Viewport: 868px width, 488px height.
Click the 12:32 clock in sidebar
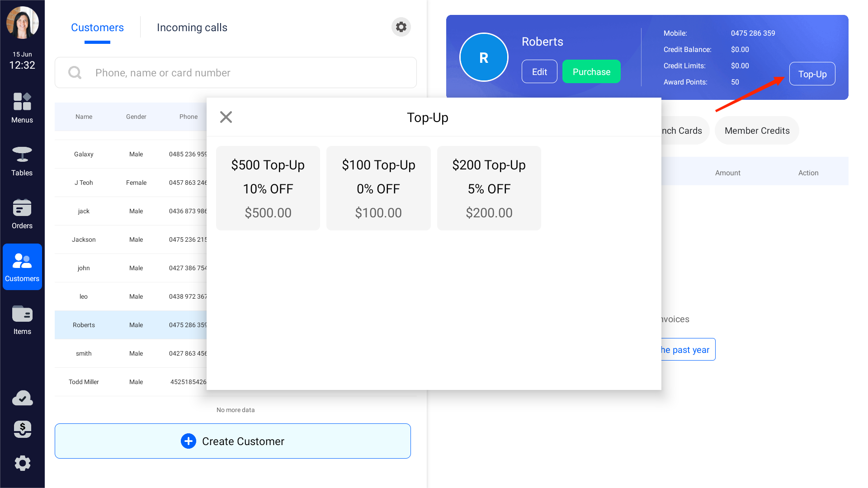pos(22,65)
